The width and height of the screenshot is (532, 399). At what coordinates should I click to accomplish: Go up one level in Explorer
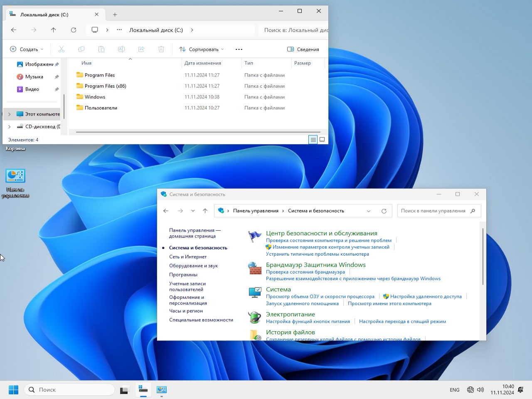54,30
